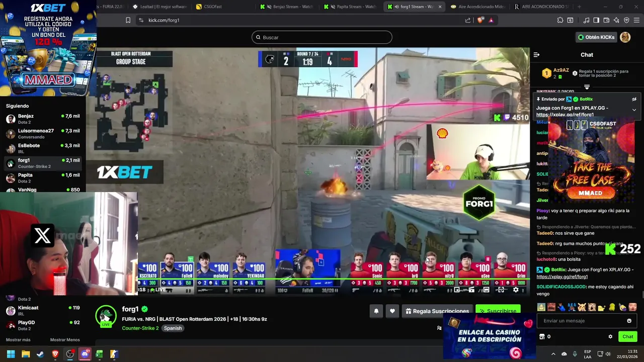This screenshot has height=362, width=644.
Task: Show hidden system tray icons chevron
Action: [553, 354]
